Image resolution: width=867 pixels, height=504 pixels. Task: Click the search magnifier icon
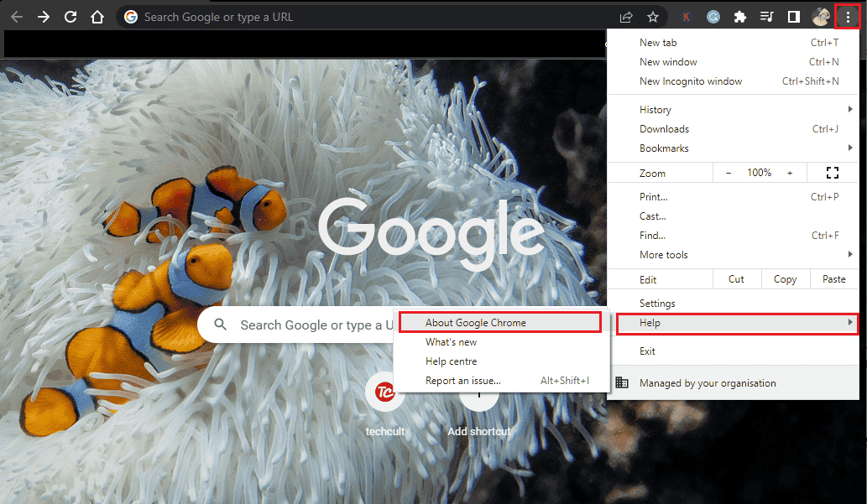pyautogui.click(x=220, y=325)
